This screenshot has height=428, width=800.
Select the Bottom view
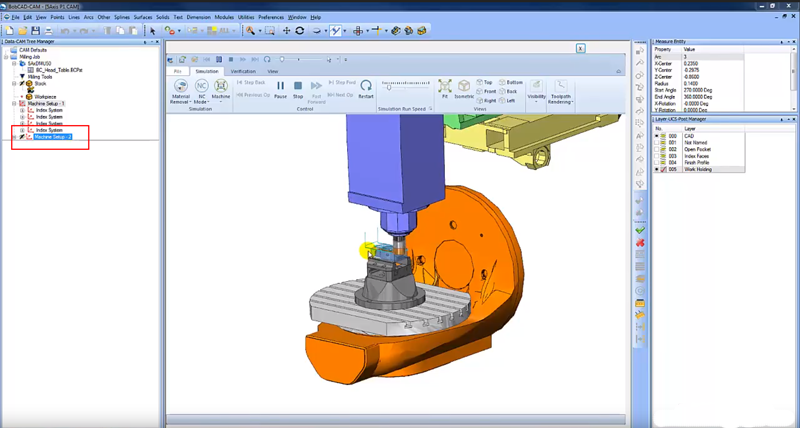tap(511, 82)
